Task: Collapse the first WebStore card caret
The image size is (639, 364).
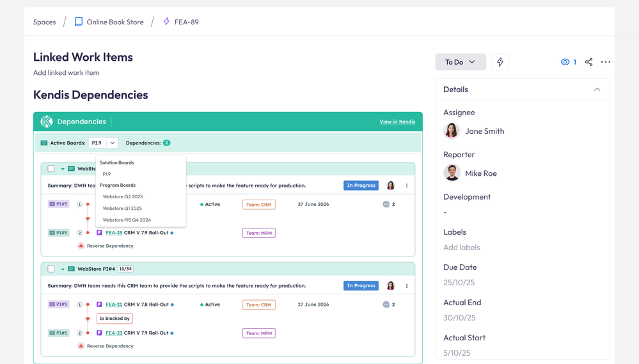Action: pos(63,169)
